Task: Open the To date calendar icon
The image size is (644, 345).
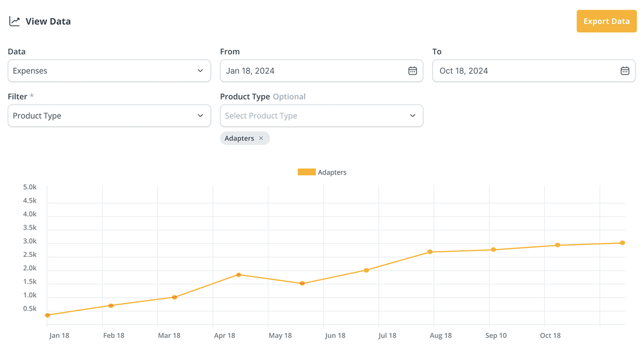Action: click(x=625, y=71)
